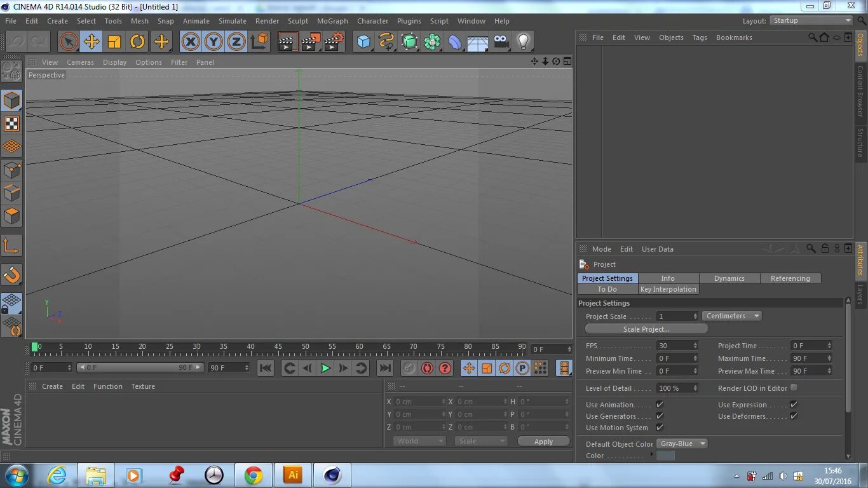This screenshot has height=488, width=868.
Task: Enable Render LOD in Editor
Action: coord(794,388)
